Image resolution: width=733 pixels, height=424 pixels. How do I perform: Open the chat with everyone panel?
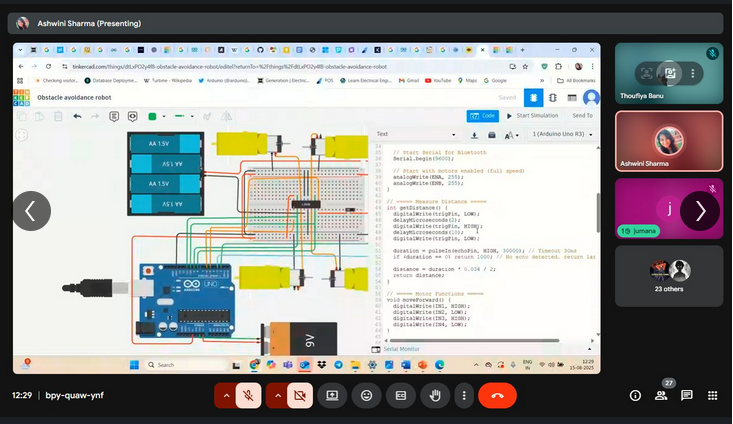(x=687, y=395)
